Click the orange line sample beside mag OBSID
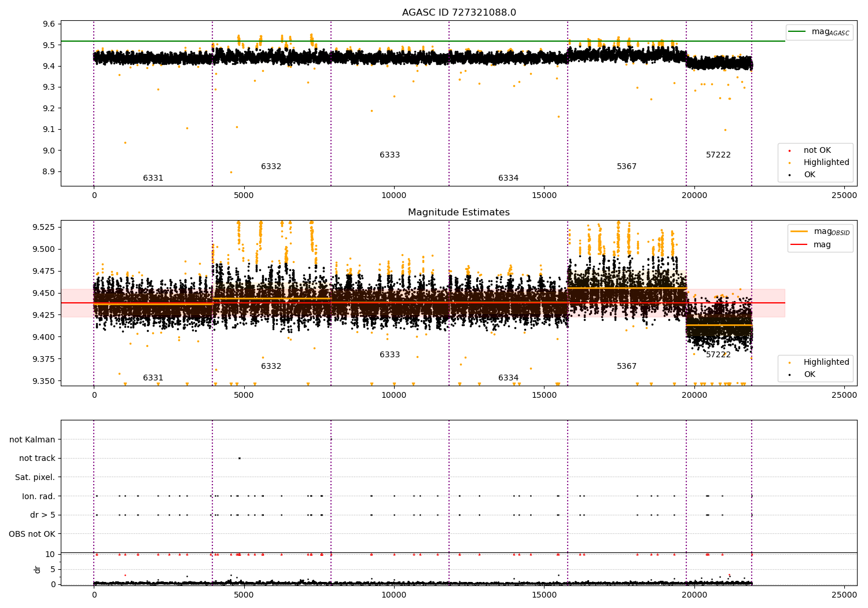The height and width of the screenshot is (608, 868). point(800,232)
